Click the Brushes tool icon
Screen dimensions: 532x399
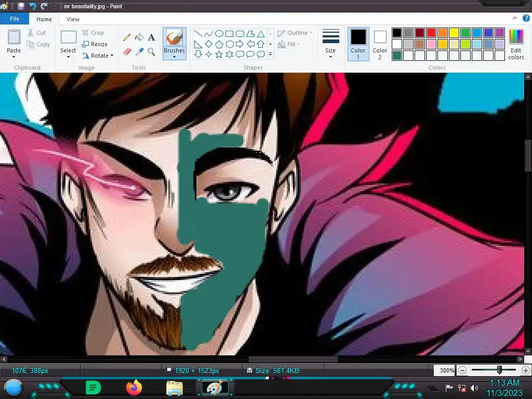175,37
